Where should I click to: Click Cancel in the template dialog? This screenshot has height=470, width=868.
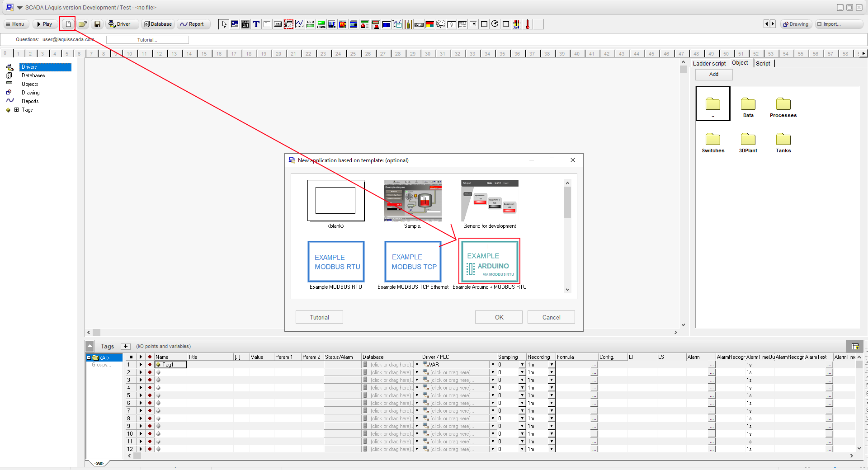pos(551,317)
